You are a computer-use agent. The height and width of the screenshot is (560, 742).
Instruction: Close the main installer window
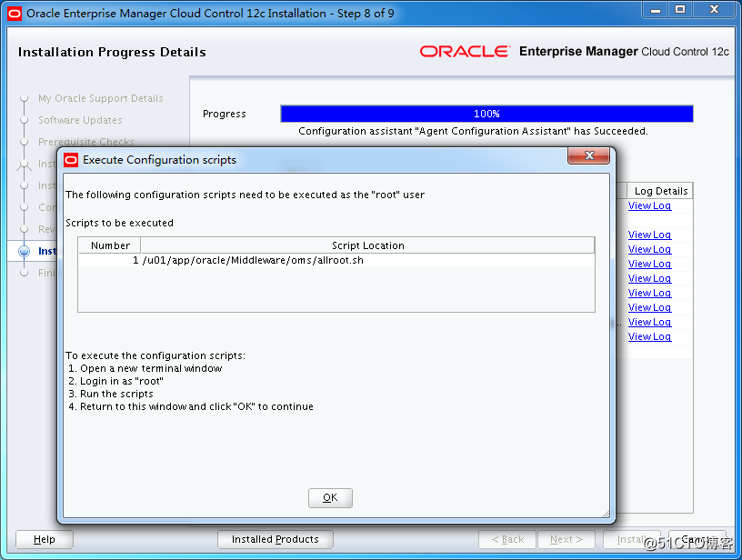[x=715, y=10]
